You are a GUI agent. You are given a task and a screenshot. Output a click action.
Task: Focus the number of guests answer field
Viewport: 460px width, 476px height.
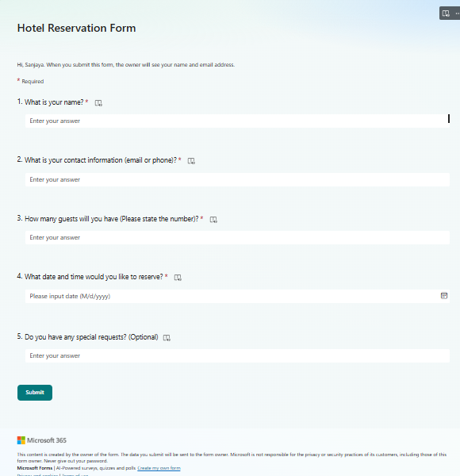point(237,237)
